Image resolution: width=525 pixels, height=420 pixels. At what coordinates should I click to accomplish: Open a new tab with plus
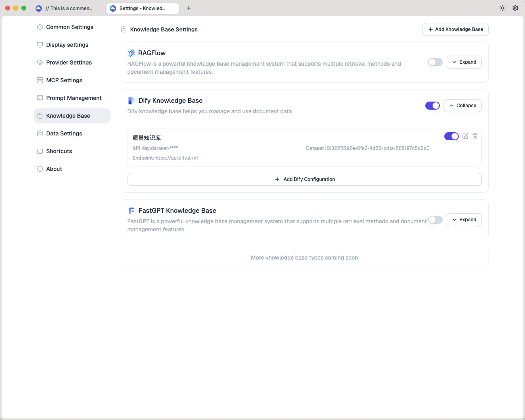(189, 8)
